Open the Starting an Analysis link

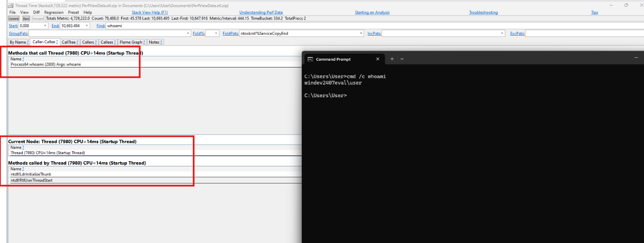[x=372, y=13]
